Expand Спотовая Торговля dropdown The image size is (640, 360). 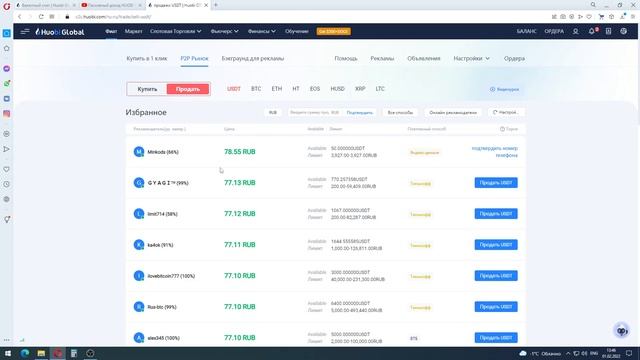[176, 31]
